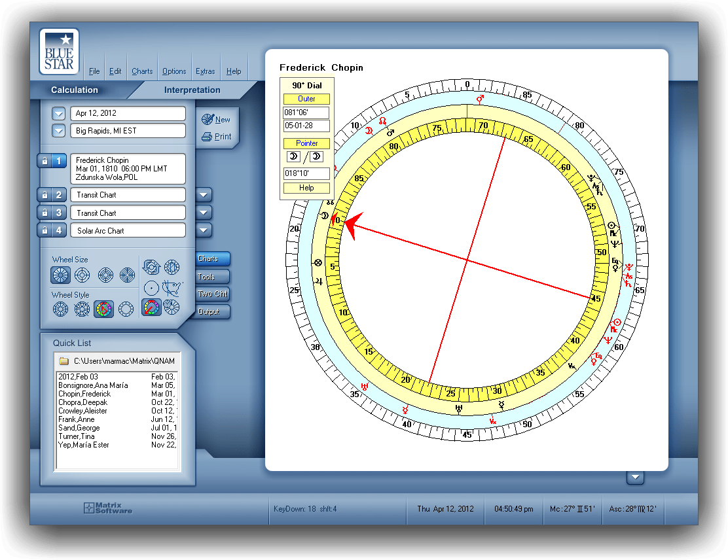Screen dimensions: 728x560
Task: Choose the colored aspect-line wheel style icon
Action: click(x=103, y=309)
